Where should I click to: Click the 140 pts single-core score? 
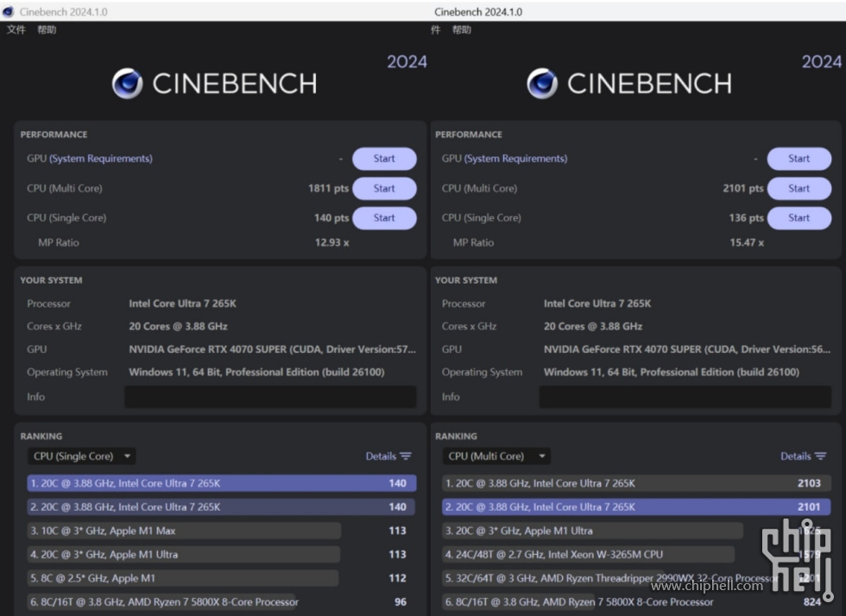(x=331, y=218)
